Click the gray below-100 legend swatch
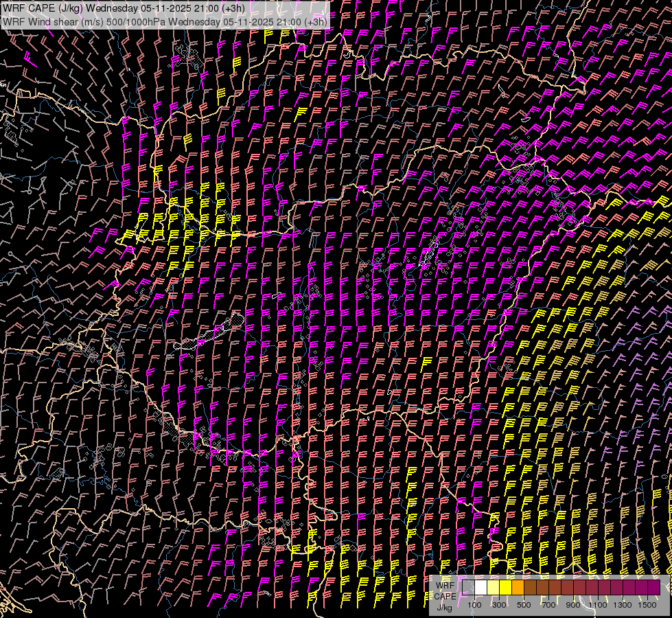This screenshot has width=672, height=618. coord(468,588)
